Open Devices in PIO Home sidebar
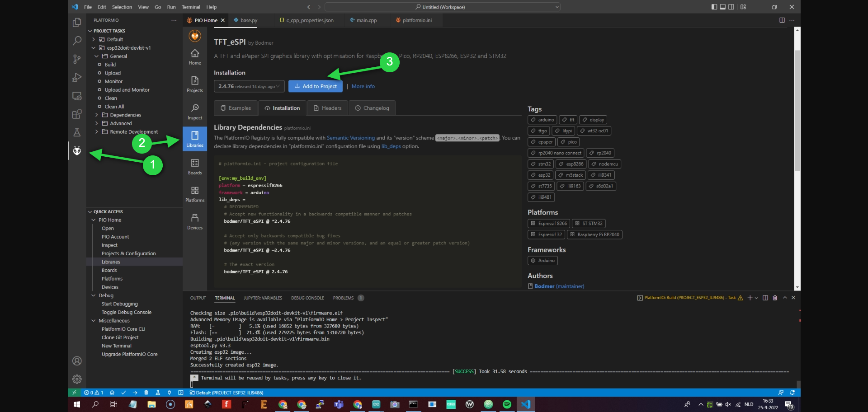This screenshot has width=868, height=412. [195, 221]
